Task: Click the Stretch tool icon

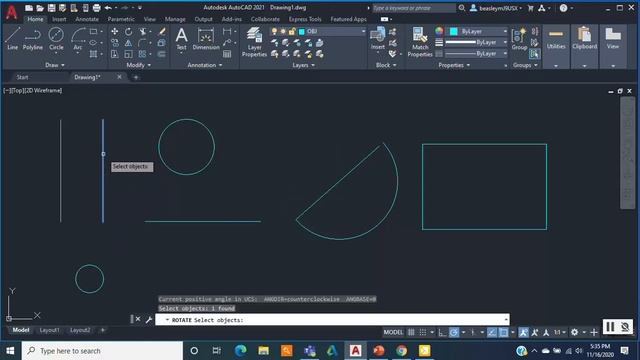Action: (115, 54)
